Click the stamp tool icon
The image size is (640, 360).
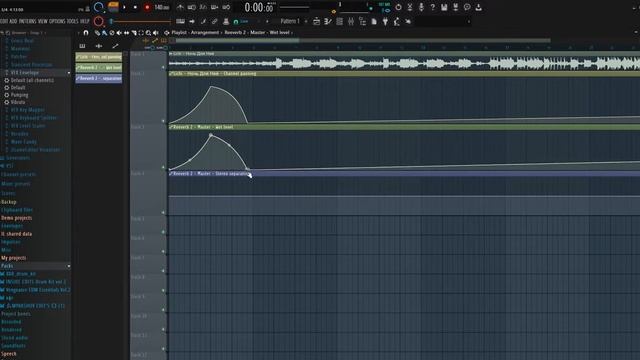226,21
